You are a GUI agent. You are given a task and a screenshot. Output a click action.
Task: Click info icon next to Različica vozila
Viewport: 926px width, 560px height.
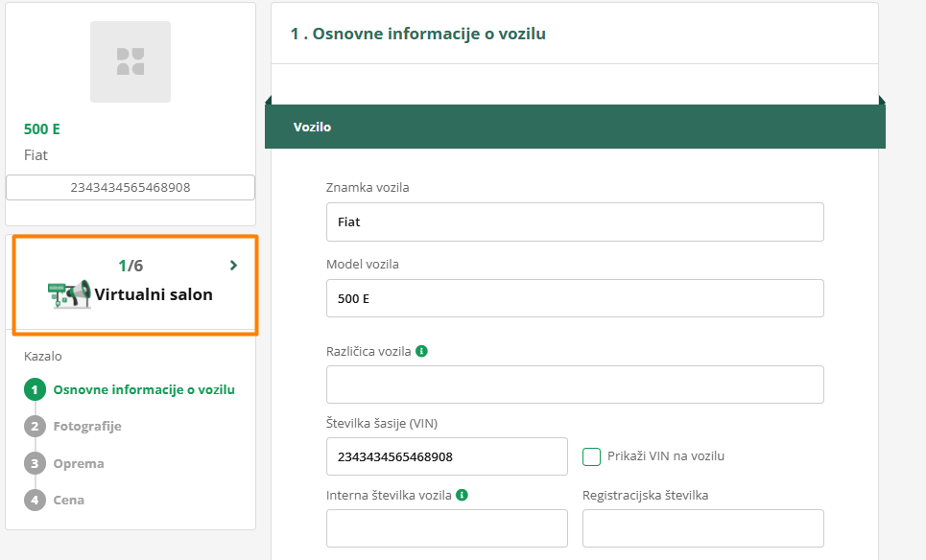[x=422, y=351]
